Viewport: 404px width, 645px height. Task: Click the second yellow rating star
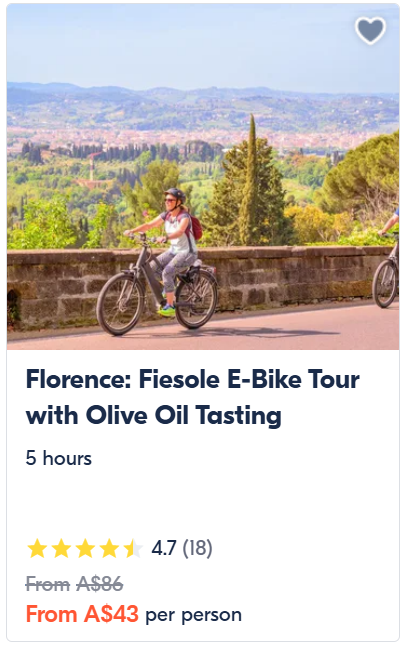(61, 548)
